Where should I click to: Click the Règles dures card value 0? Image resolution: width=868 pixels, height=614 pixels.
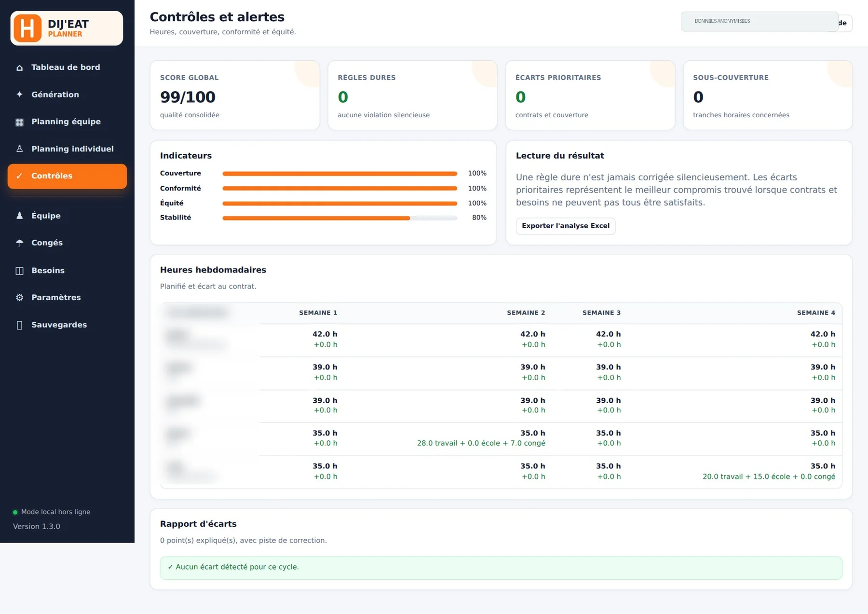pyautogui.click(x=343, y=97)
